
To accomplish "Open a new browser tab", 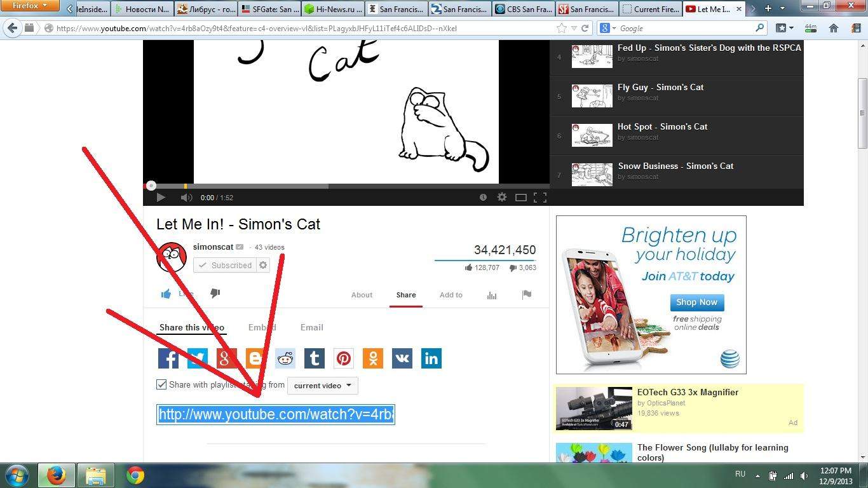I will click(x=768, y=9).
